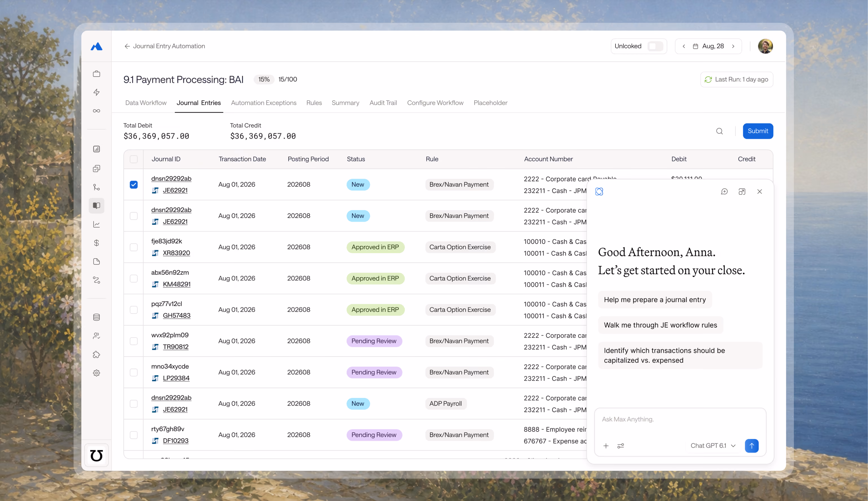
Task: Open the lightning bolt sidebar icon
Action: point(96,92)
